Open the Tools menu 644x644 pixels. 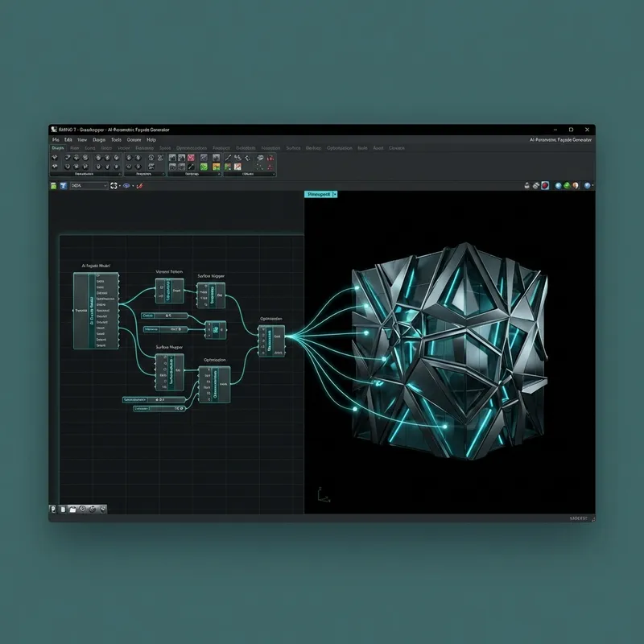point(114,138)
